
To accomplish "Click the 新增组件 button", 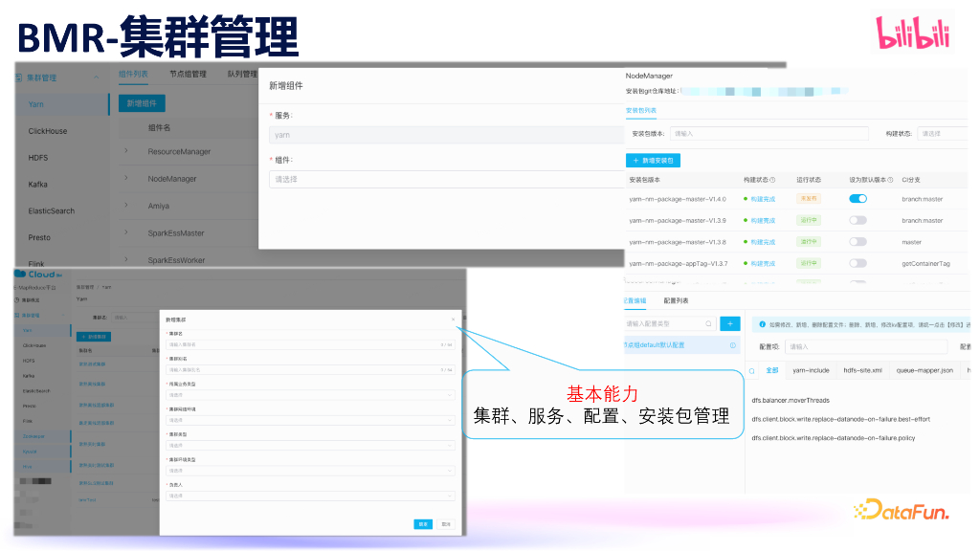I will 141,103.
